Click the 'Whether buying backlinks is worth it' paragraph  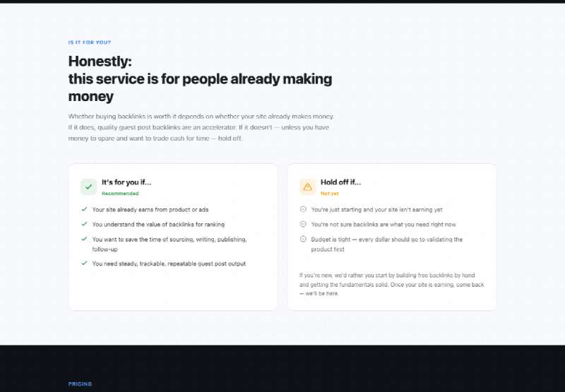[201, 127]
